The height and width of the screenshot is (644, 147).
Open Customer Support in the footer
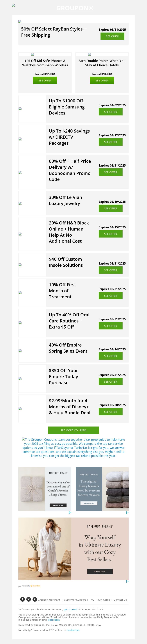tap(75, 600)
